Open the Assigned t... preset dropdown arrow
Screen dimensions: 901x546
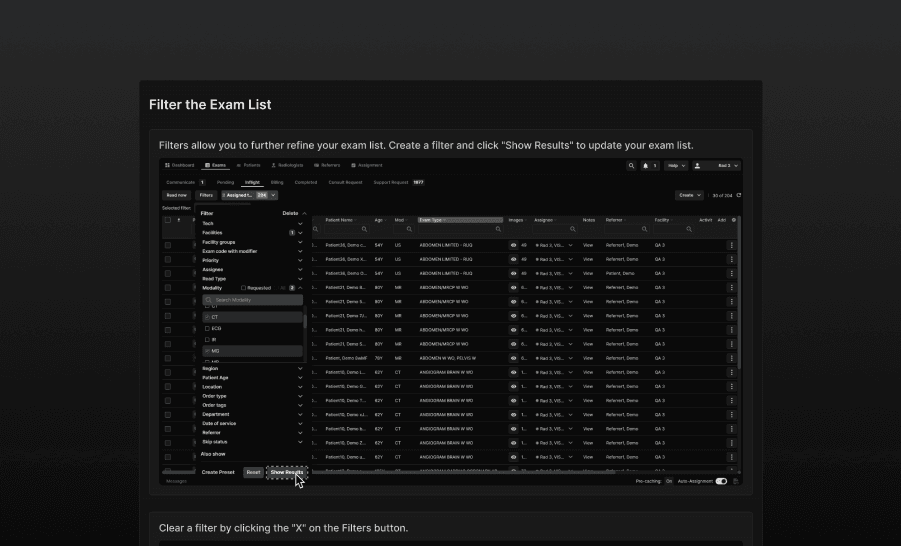pos(274,195)
